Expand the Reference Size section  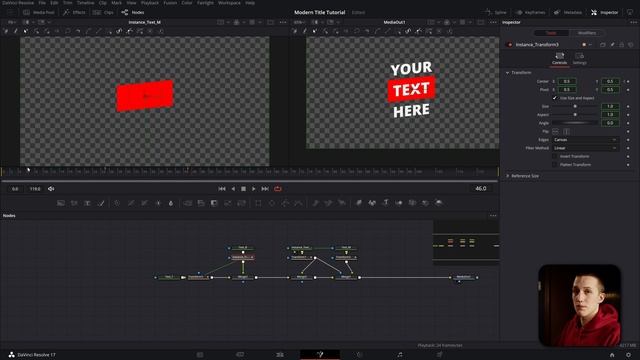coord(507,176)
